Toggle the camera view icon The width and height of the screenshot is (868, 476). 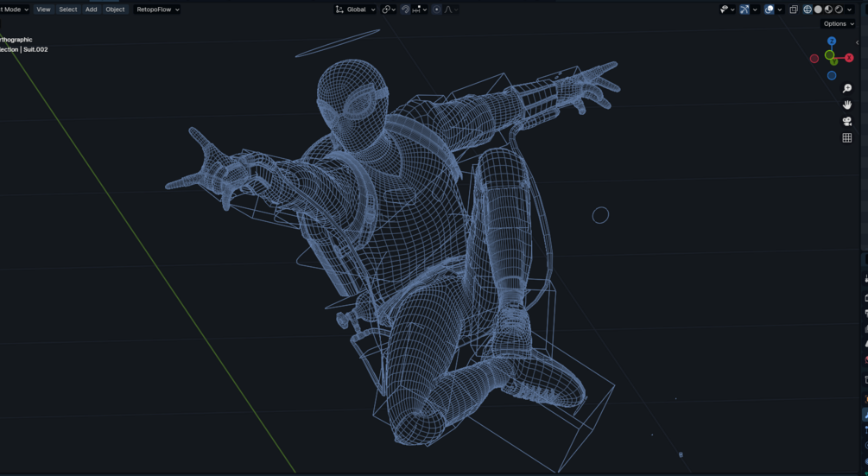tap(847, 121)
